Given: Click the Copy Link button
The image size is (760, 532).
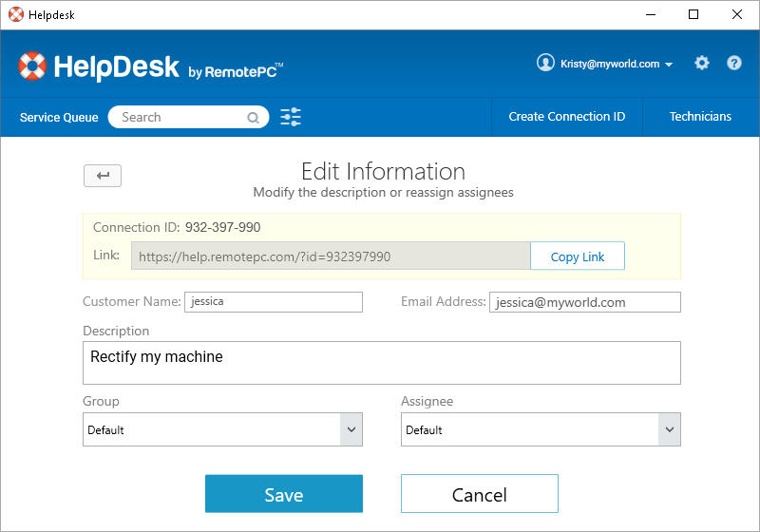Looking at the screenshot, I should [x=577, y=256].
